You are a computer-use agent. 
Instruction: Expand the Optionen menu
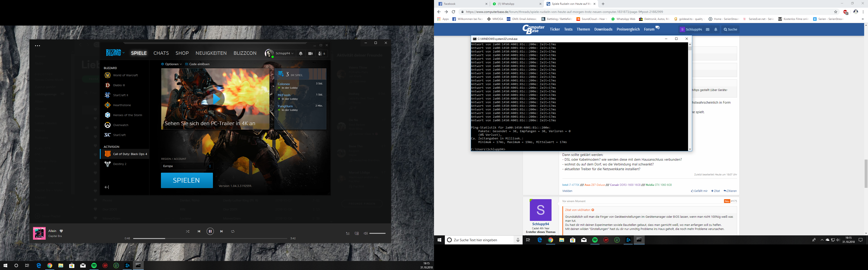[172, 64]
